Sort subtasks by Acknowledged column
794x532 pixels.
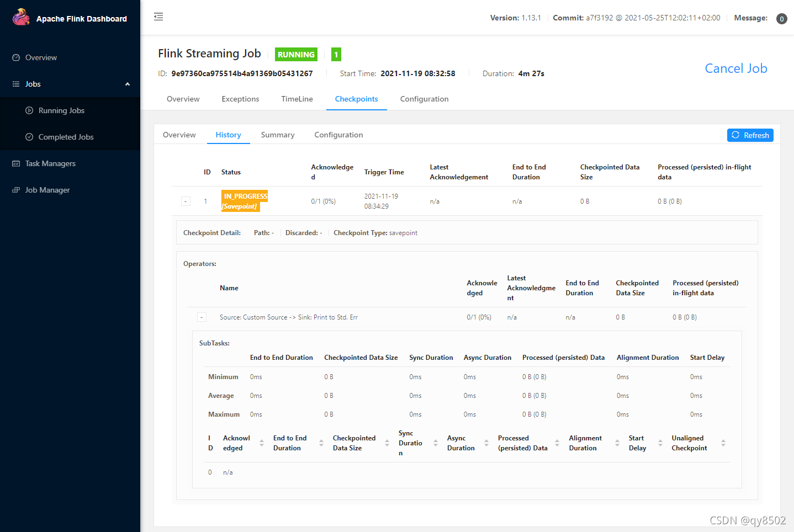[x=262, y=443]
